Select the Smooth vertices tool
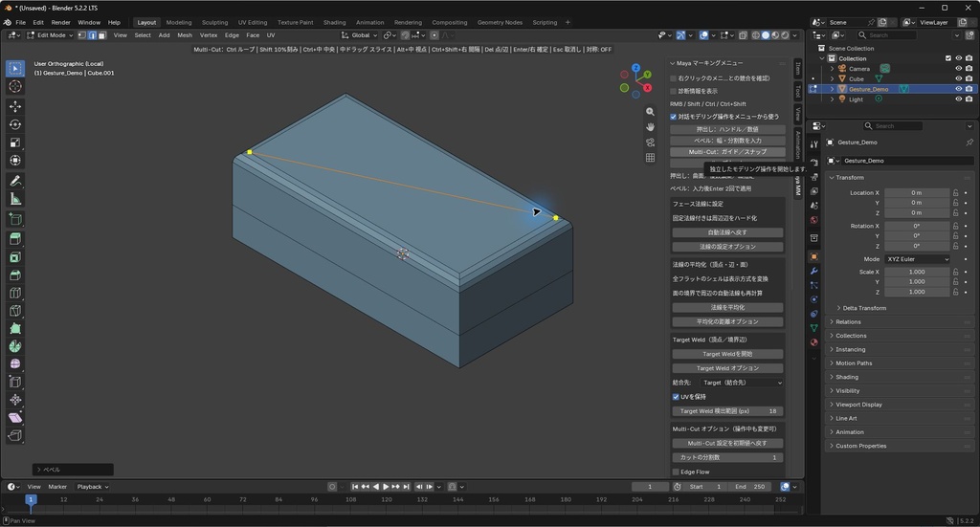This screenshot has width=980, height=527. (15, 364)
